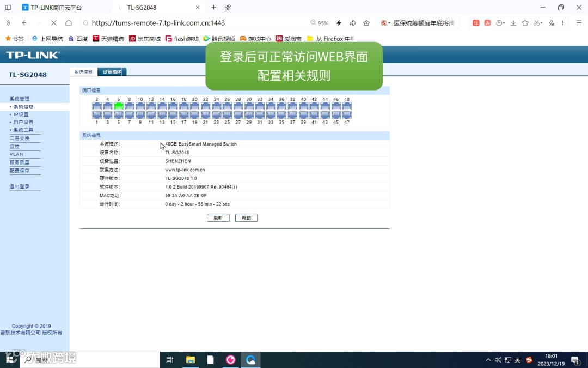This screenshot has height=368, width=588.
Task: Open the 监控 sidebar menu
Action: (15, 147)
